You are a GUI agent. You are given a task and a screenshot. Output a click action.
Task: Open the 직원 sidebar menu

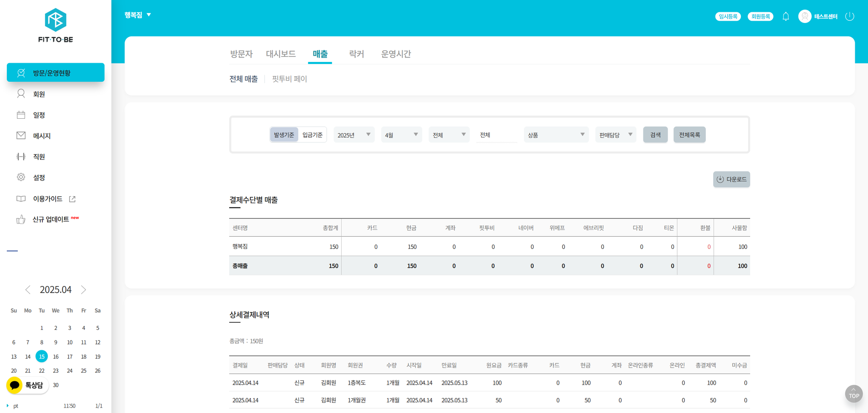click(x=39, y=156)
